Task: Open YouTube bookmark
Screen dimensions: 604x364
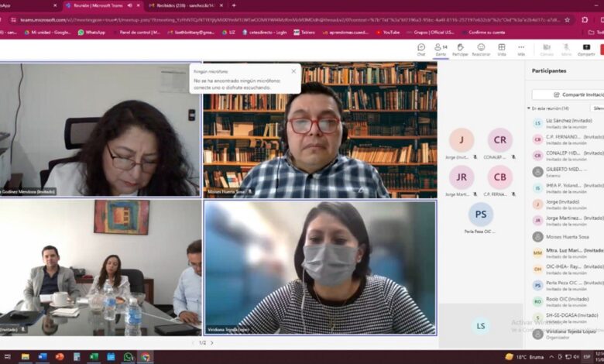Action: 388,33
